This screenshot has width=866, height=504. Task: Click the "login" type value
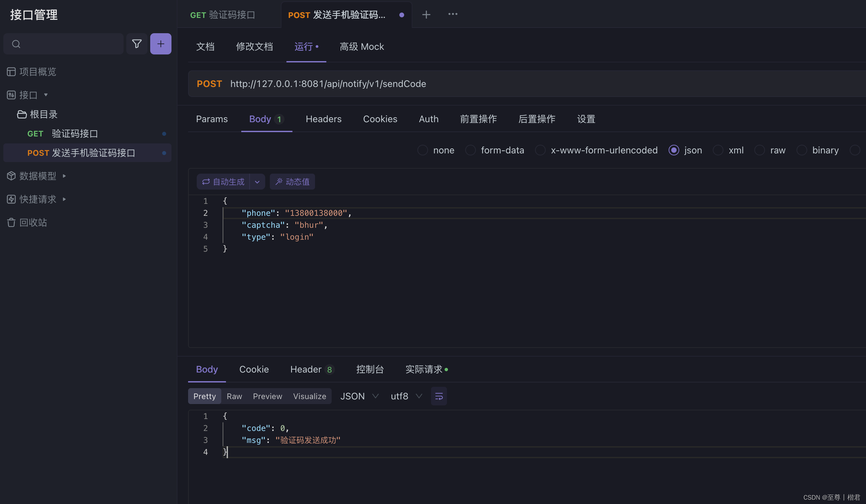pos(296,237)
